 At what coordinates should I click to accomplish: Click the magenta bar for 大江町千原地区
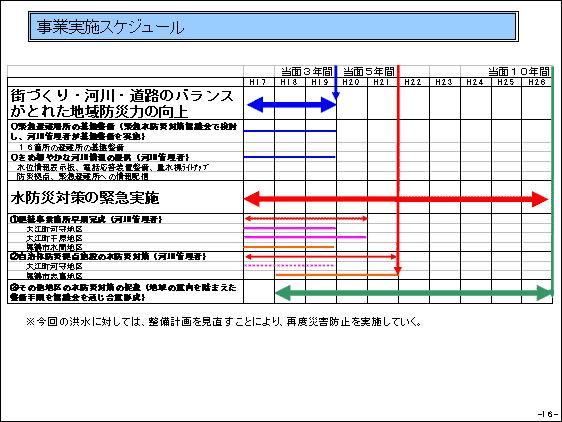pos(305,237)
